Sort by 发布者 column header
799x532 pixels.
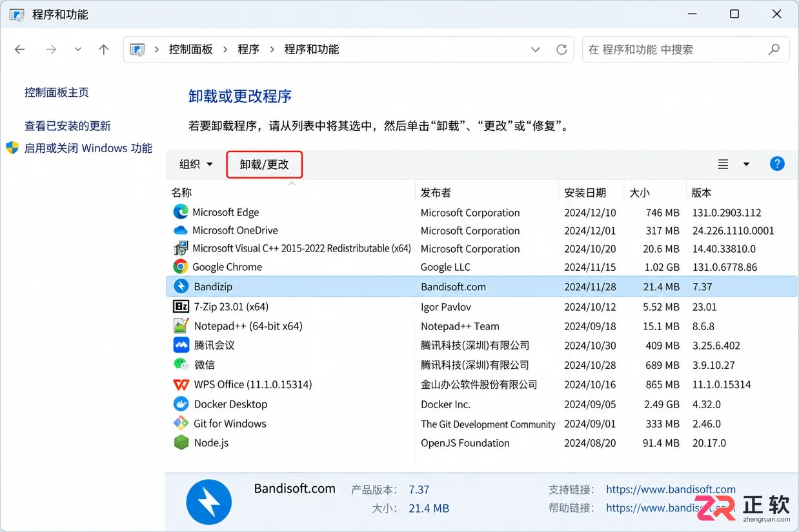click(487, 192)
